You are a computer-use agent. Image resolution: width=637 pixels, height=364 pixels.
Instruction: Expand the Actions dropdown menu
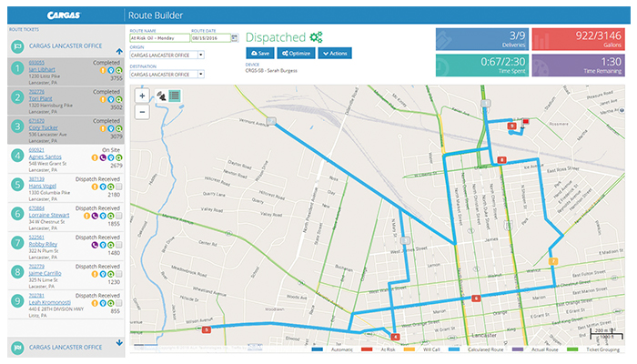pyautogui.click(x=333, y=55)
